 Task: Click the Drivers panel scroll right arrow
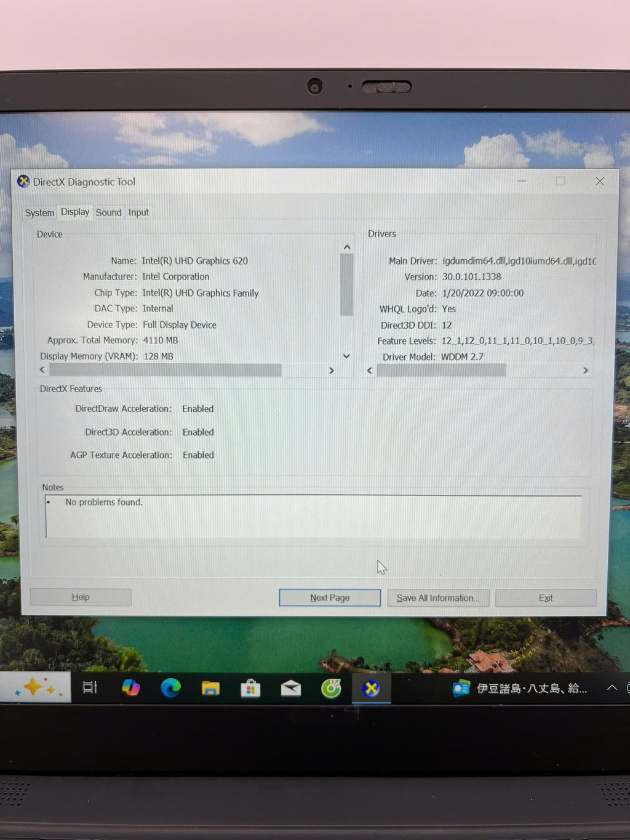[x=585, y=370]
